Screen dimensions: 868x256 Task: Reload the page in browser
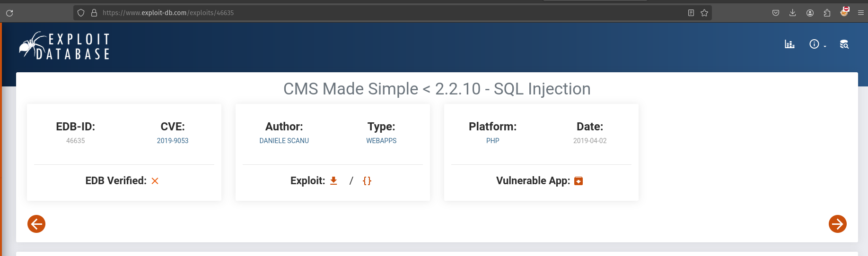coord(9,13)
